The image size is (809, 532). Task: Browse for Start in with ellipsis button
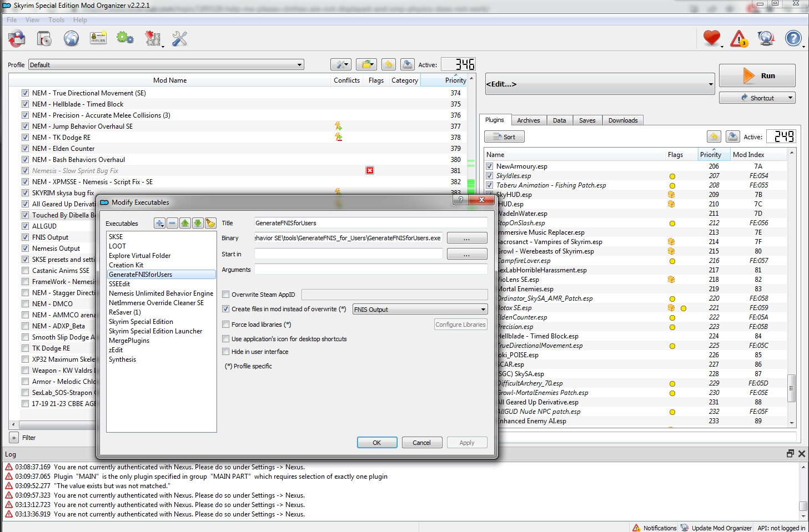[x=467, y=254]
